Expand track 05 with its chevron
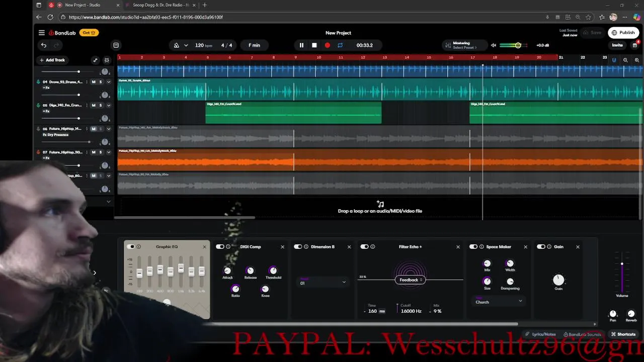The width and height of the screenshot is (644, 362). click(109, 106)
